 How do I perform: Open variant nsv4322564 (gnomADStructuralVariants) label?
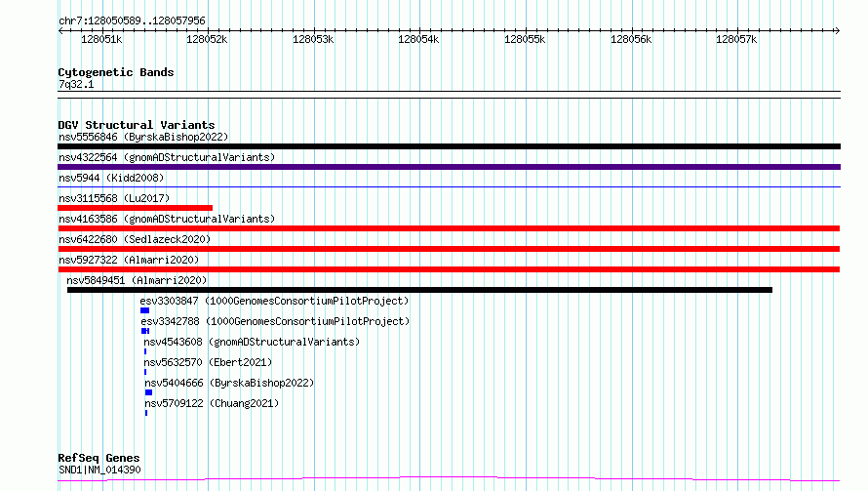[x=167, y=157]
